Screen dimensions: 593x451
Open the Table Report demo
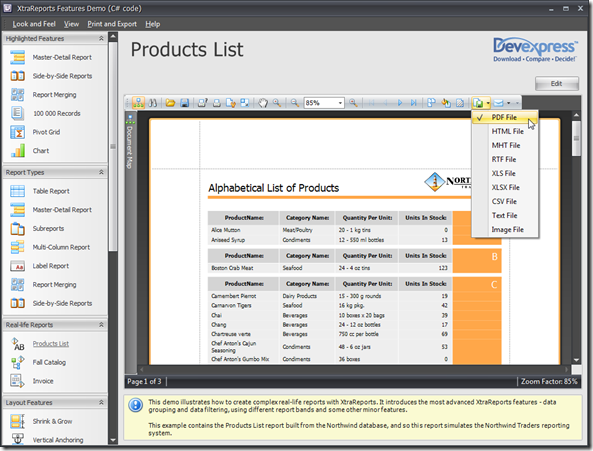40,191
